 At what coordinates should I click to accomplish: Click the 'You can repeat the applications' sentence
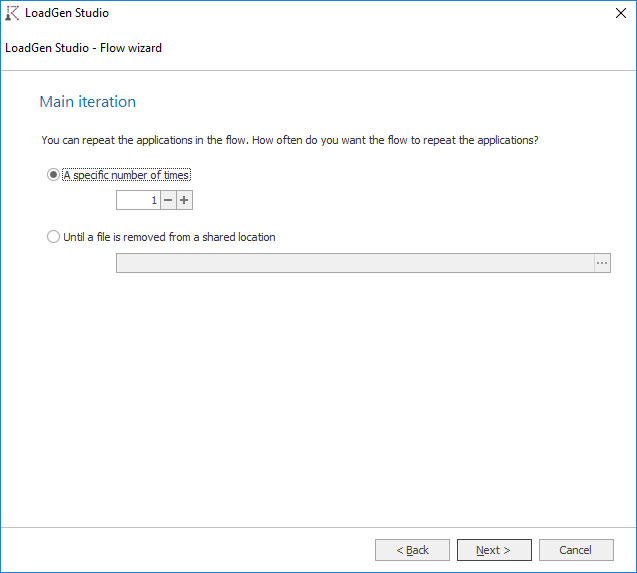point(145,140)
